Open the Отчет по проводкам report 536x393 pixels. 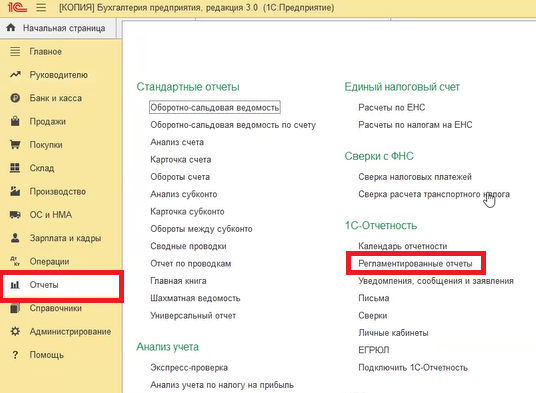(x=191, y=263)
